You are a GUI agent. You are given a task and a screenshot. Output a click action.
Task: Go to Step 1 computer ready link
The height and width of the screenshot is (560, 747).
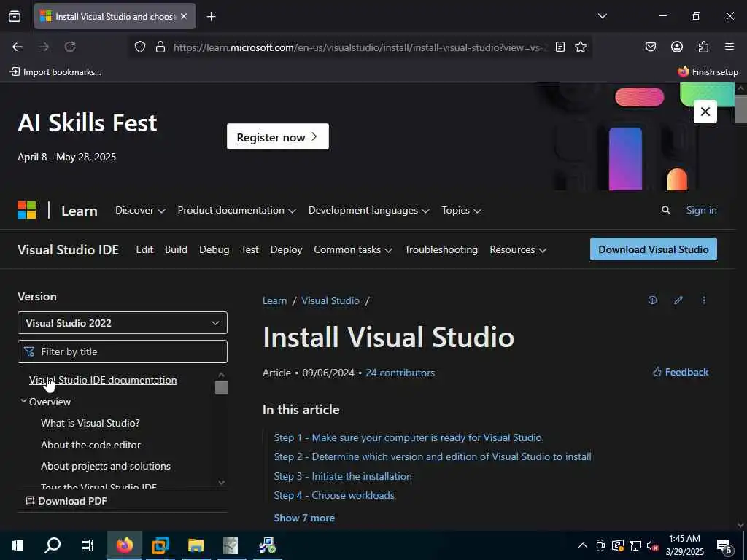click(408, 437)
